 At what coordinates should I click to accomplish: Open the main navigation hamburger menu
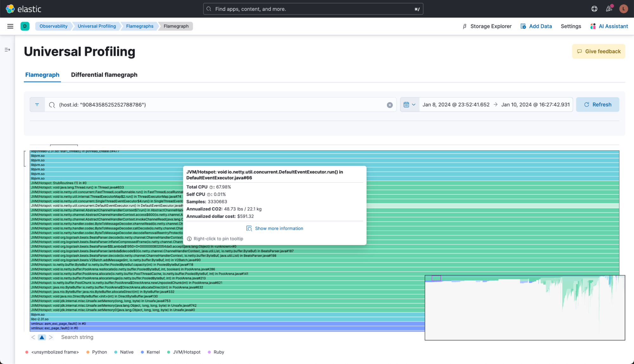(10, 26)
